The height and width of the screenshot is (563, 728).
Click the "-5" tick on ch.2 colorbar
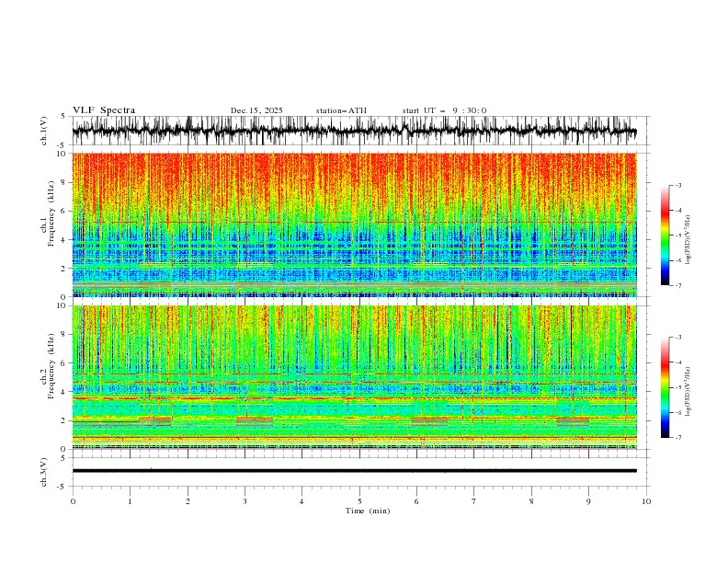(x=678, y=387)
